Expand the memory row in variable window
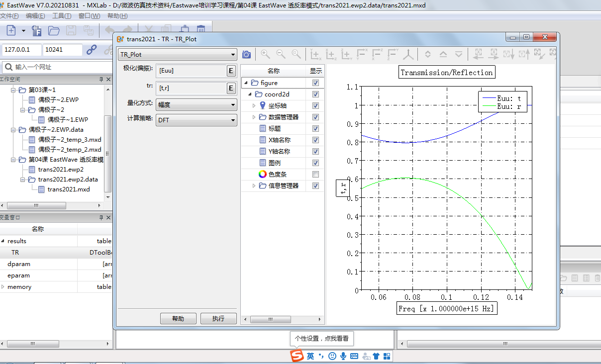This screenshot has width=601, height=364. 3,287
